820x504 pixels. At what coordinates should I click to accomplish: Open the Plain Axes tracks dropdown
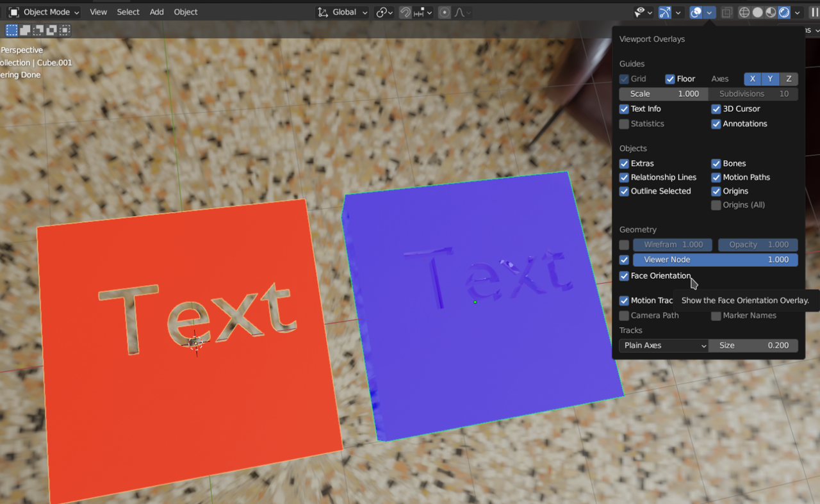(663, 345)
